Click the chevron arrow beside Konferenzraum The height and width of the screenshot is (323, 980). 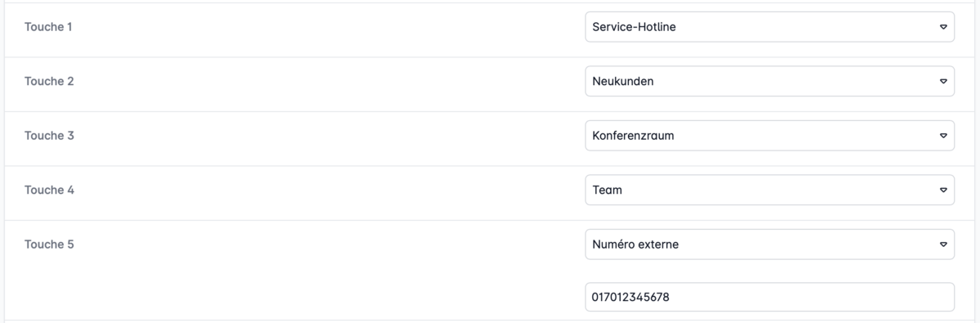pos(942,136)
